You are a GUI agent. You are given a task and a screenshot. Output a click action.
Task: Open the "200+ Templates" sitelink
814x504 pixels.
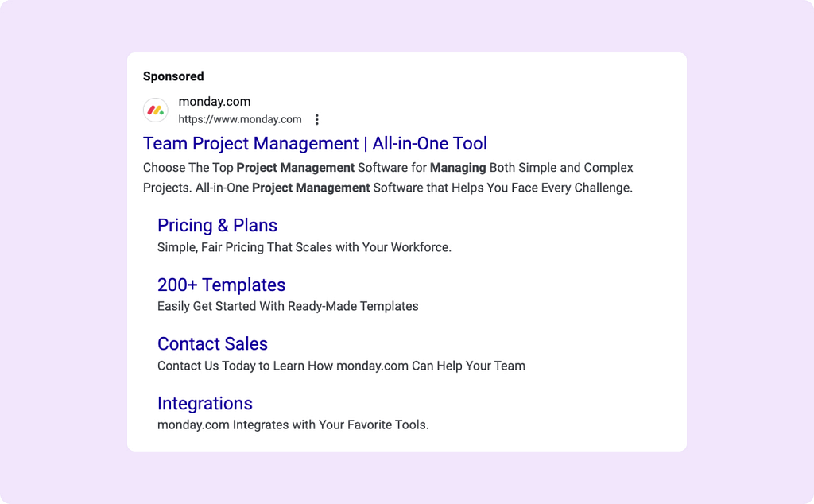tap(221, 285)
